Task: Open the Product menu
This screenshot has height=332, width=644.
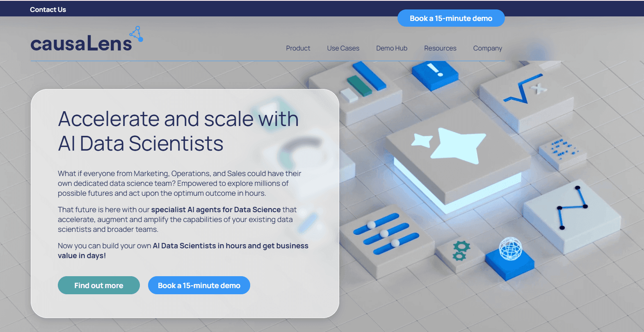Action: point(298,48)
